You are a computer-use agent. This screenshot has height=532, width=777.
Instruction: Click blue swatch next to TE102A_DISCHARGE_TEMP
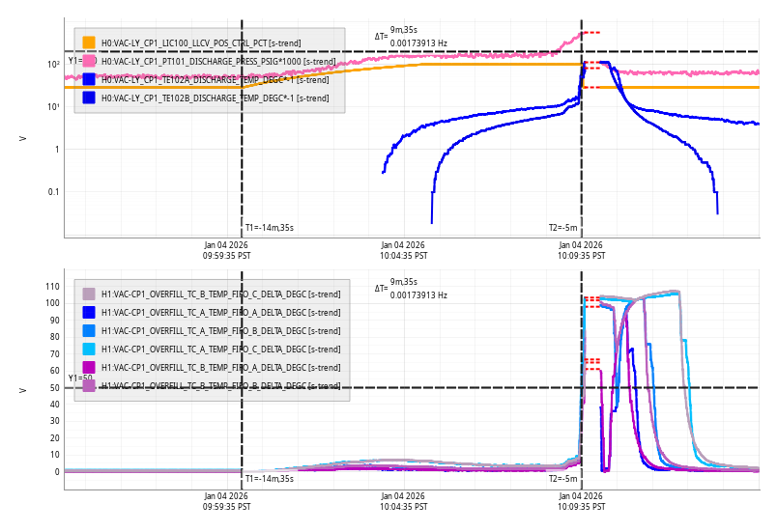[x=89, y=79]
